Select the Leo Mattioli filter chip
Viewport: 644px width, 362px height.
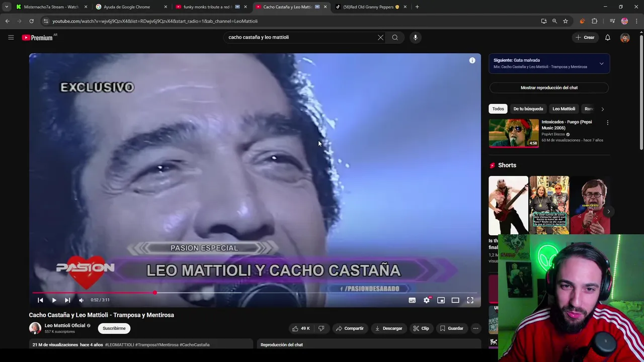tap(563, 109)
